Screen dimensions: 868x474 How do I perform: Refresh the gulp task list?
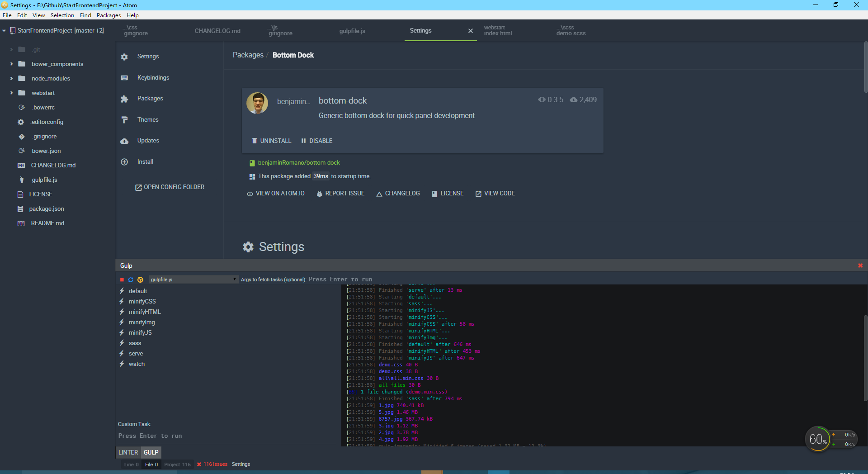(x=131, y=280)
